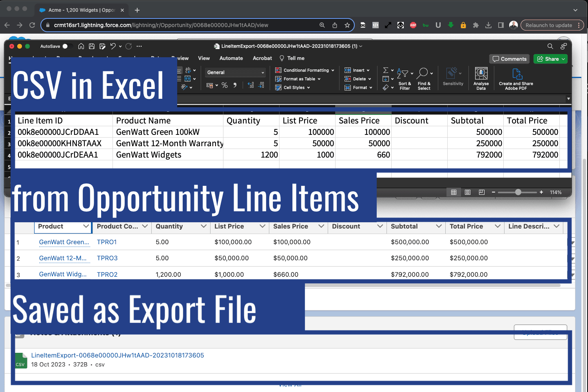The image size is (588, 392).
Task: Click the Undo arrow in Excel
Action: click(113, 46)
